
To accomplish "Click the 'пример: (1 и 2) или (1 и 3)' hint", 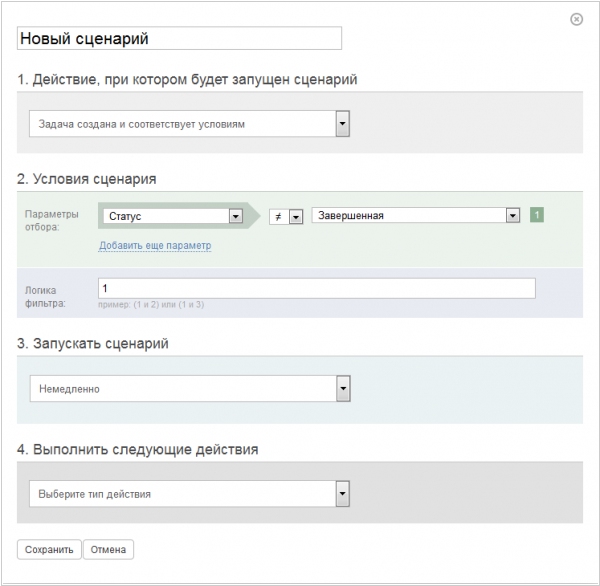I will coord(151,305).
